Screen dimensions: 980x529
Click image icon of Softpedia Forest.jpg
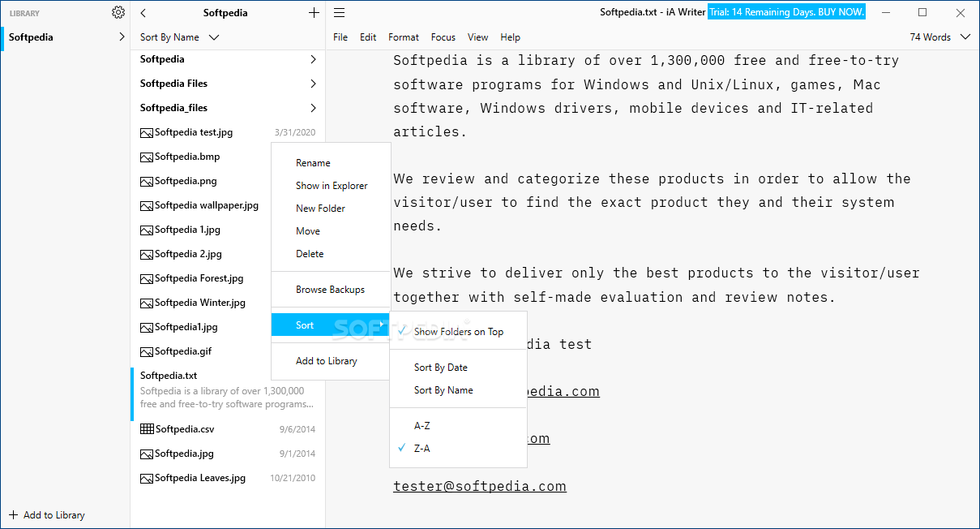147,278
